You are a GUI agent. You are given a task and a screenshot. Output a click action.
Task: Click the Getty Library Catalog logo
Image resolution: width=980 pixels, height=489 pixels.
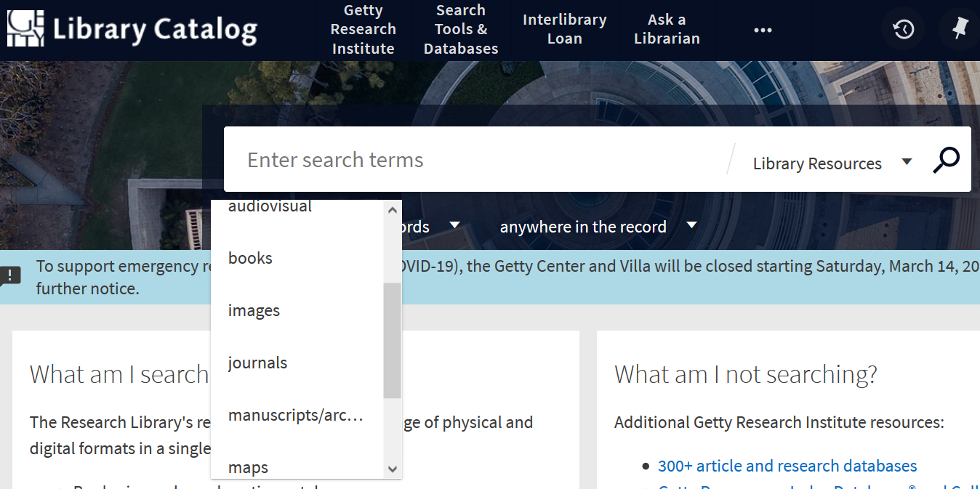coord(132,30)
